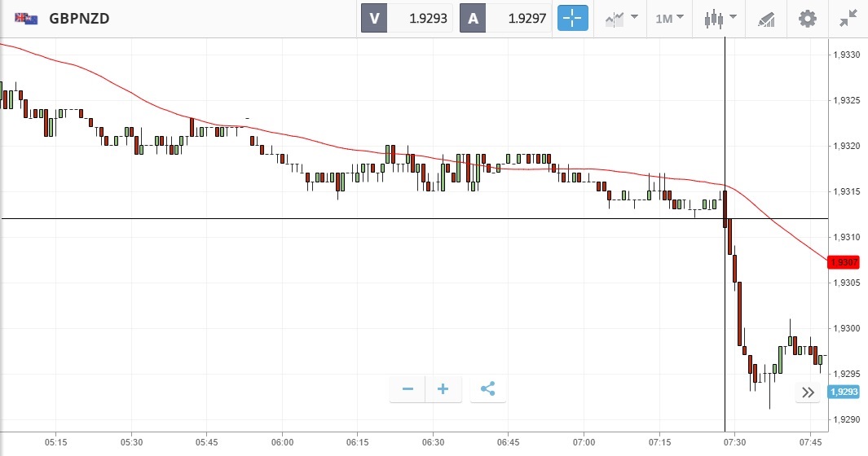Open the compare instruments dropdown

coord(620,18)
